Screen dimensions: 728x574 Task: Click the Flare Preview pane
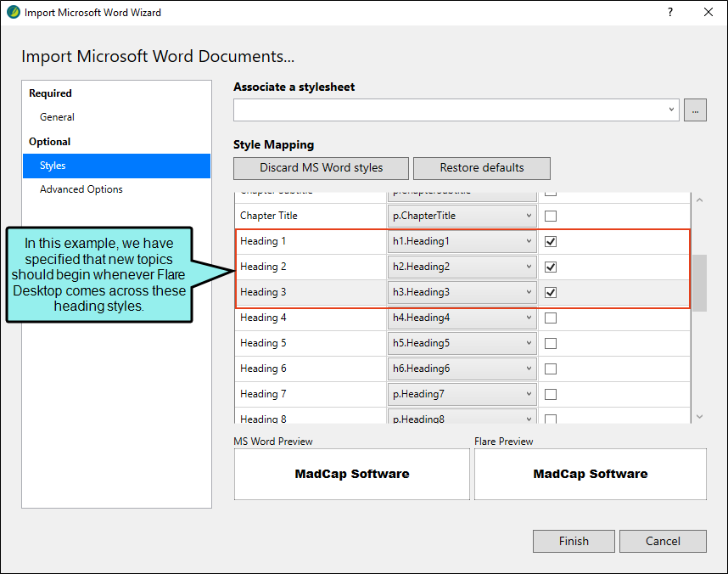[591, 474]
